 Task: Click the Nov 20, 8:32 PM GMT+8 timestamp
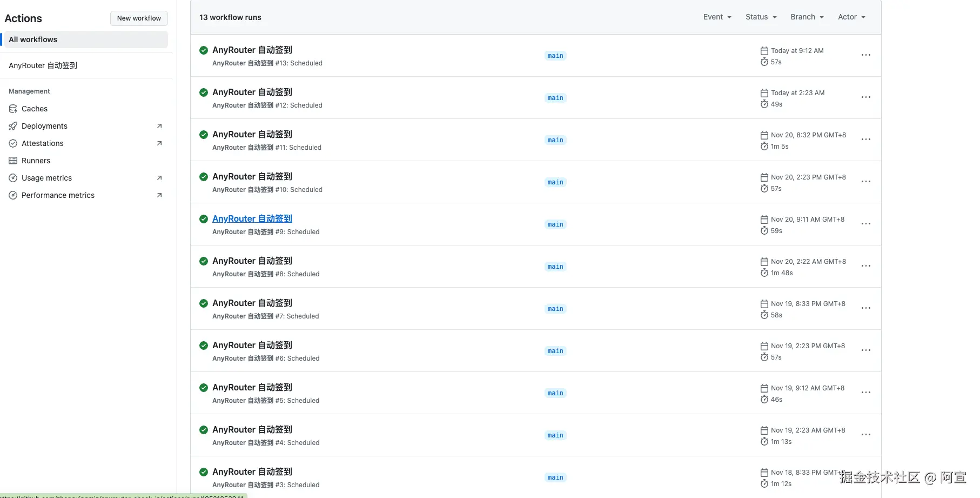pos(809,135)
